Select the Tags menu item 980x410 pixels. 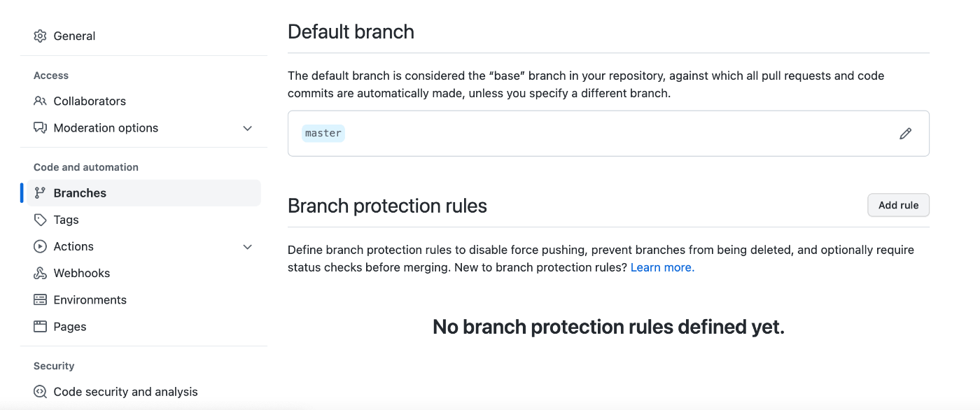[141, 220]
